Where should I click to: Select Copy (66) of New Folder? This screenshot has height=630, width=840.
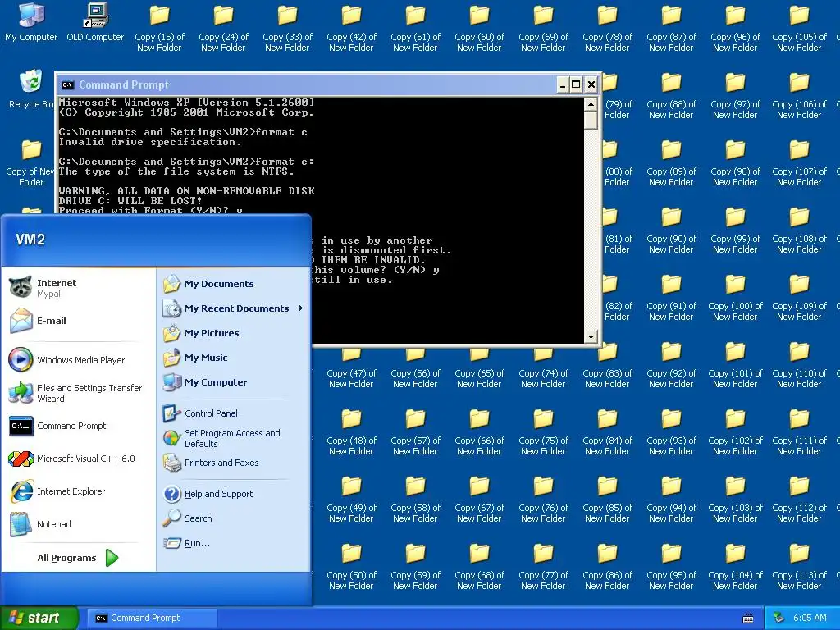click(x=479, y=431)
